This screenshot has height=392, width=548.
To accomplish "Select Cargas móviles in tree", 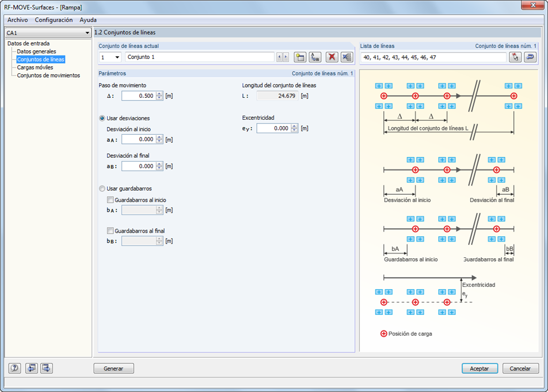I will click(35, 67).
